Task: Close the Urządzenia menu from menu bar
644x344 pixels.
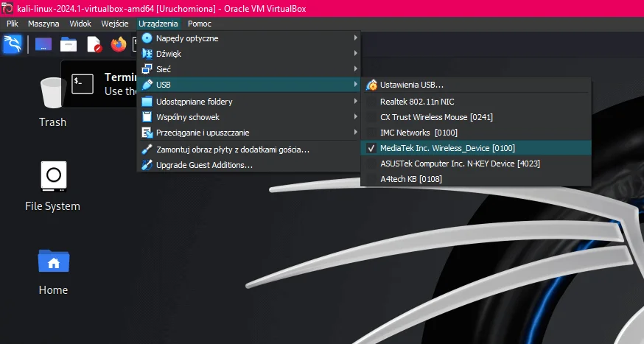Action: (x=158, y=24)
